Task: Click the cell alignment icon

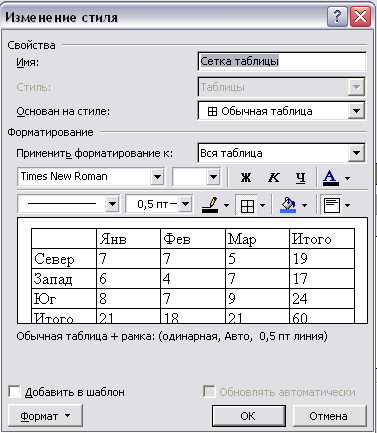Action: click(x=331, y=205)
